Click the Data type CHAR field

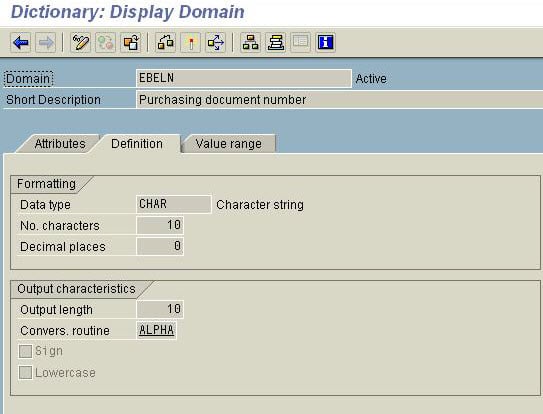coord(173,204)
